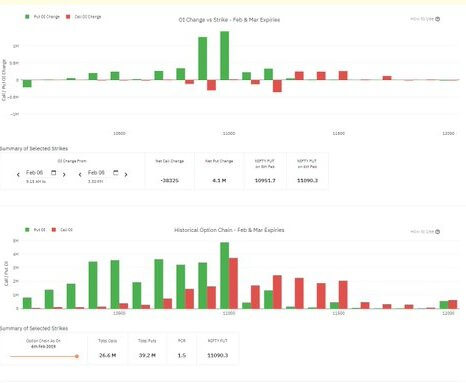Toggle the Put OI Change legend entry
The height and width of the screenshot is (383, 466).
click(x=42, y=17)
